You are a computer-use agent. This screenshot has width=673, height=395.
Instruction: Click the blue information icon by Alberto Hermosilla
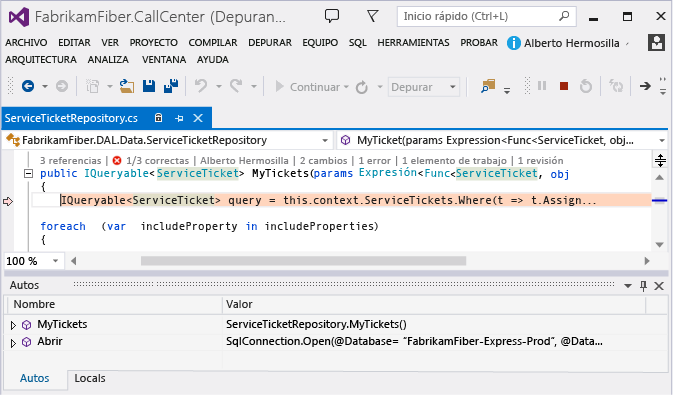(514, 43)
